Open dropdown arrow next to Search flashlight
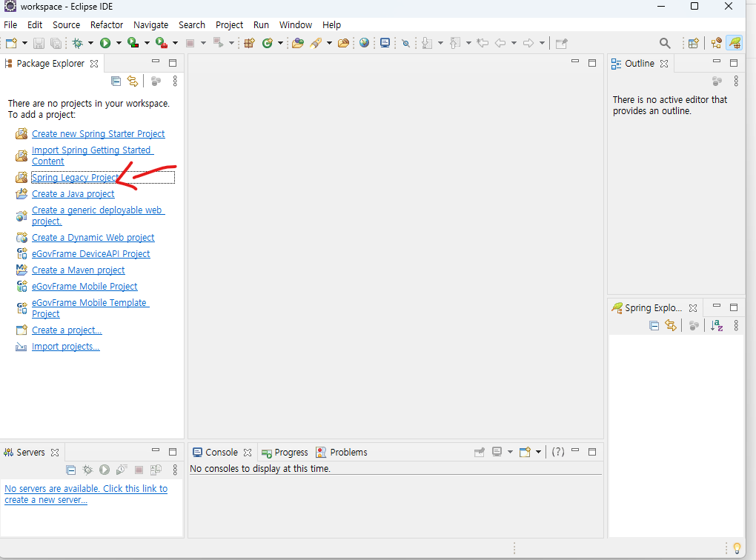Screen dimensions: 756x560 tap(329, 44)
